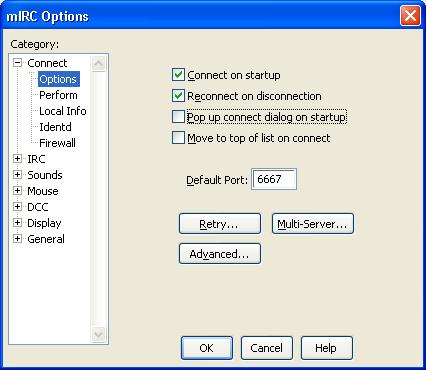Select the DCC category label
426x370 pixels.
[x=38, y=207]
